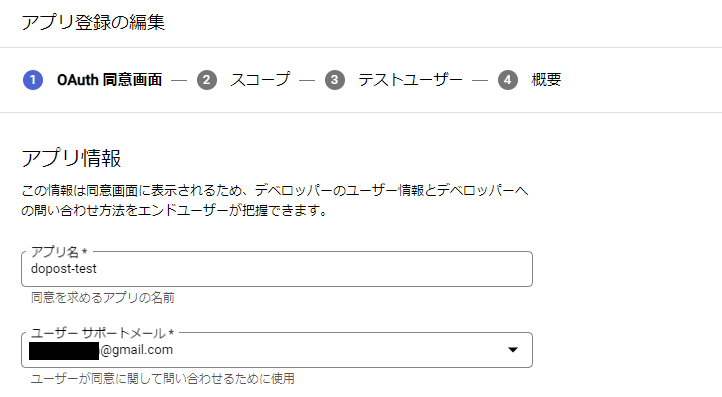Image resolution: width=722 pixels, height=397 pixels.
Task: Switch to the テストユーザー step
Action: [x=410, y=80]
